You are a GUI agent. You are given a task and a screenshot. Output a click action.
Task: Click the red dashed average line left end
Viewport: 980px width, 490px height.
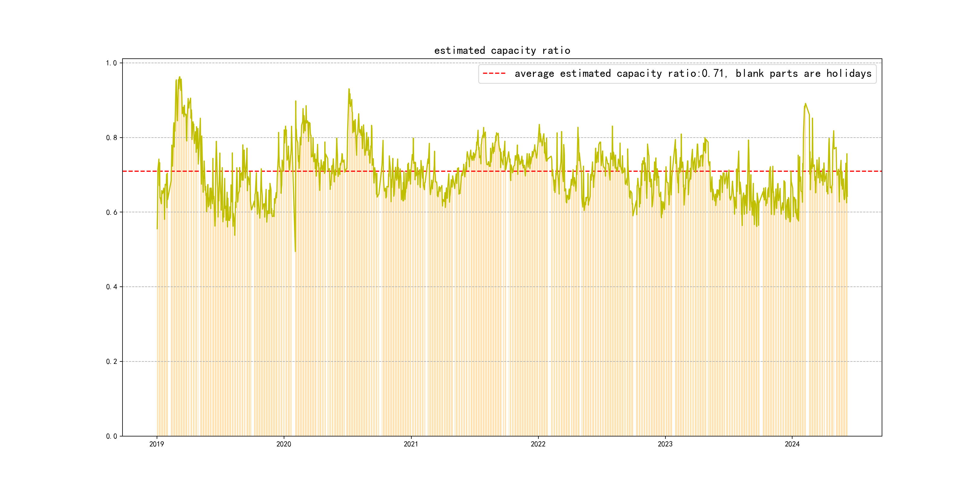pos(126,171)
